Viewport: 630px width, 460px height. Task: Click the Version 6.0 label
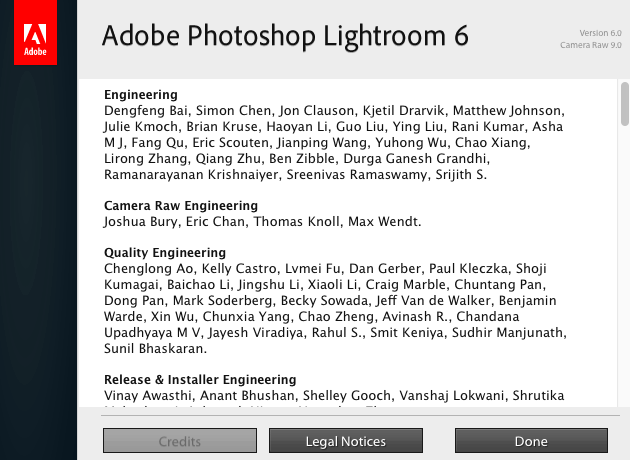click(600, 33)
